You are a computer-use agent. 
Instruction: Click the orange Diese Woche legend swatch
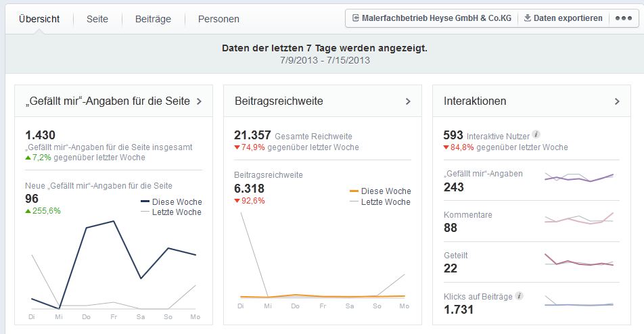coord(353,191)
